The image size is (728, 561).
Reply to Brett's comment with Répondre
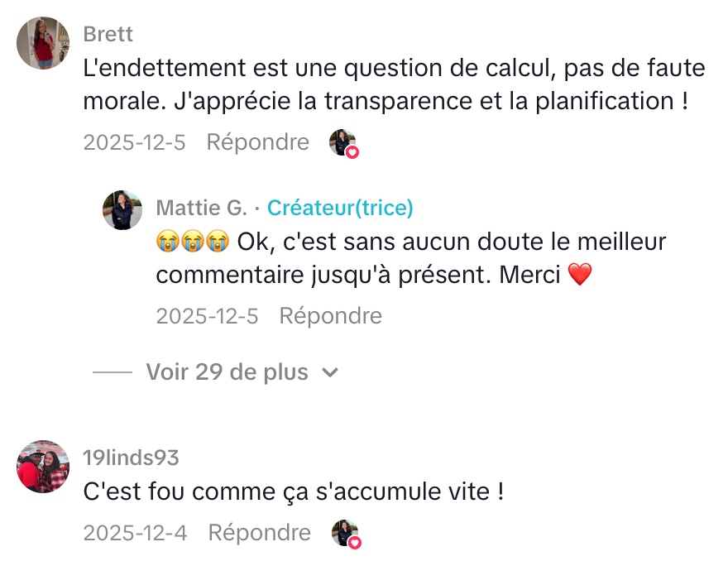click(x=257, y=142)
